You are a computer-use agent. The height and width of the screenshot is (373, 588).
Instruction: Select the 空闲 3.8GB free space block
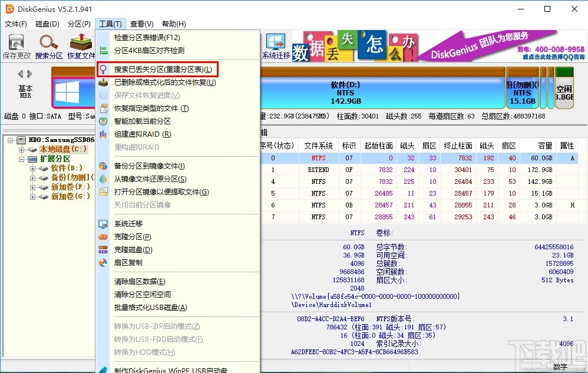point(564,93)
